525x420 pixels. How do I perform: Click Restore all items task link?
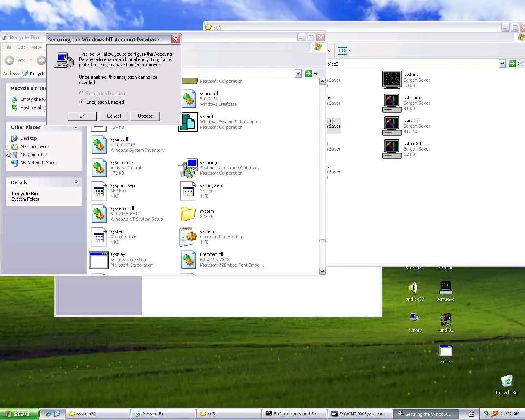click(33, 107)
